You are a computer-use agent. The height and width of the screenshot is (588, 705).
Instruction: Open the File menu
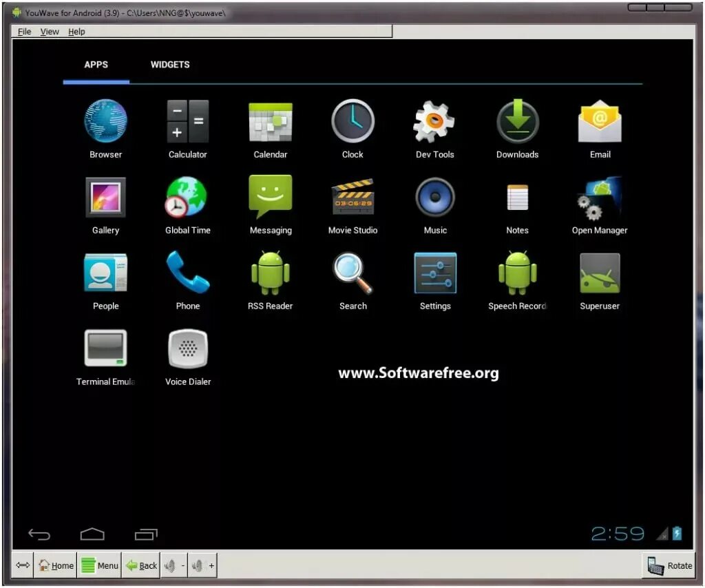pos(24,32)
